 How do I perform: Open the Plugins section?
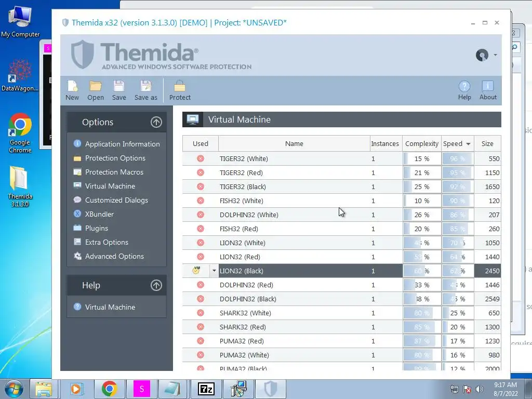coord(96,229)
